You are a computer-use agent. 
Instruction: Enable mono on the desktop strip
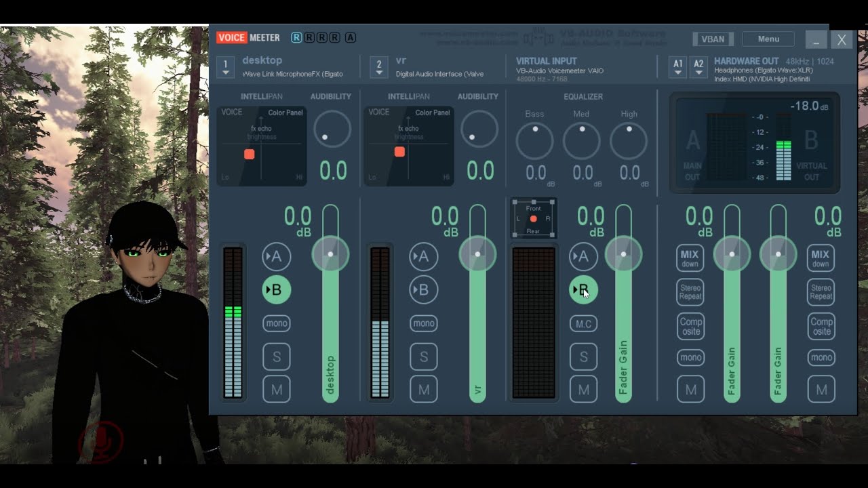coord(276,323)
